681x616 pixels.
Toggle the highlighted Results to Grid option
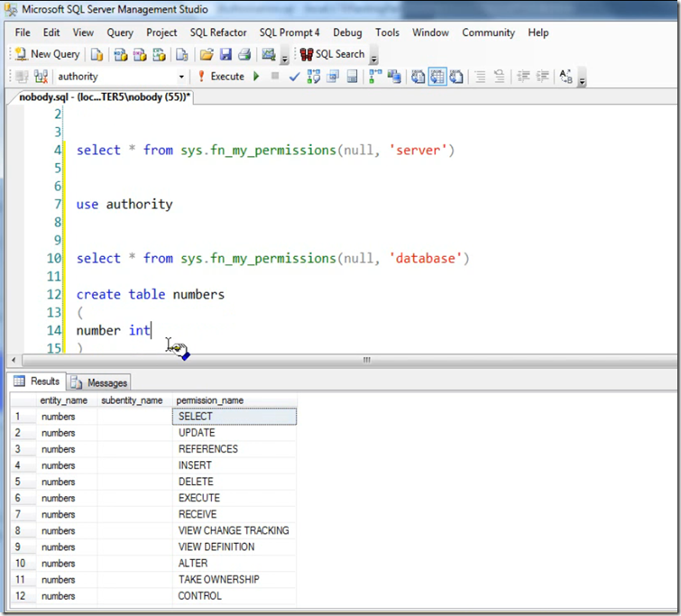[437, 77]
